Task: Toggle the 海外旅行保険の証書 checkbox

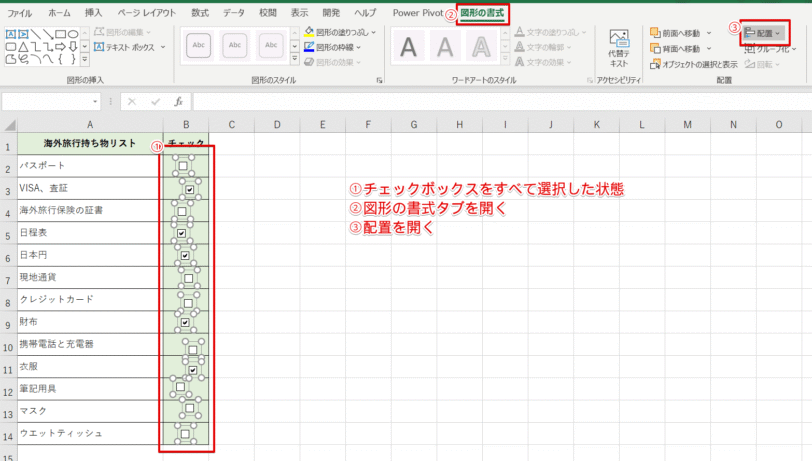Action: point(182,211)
